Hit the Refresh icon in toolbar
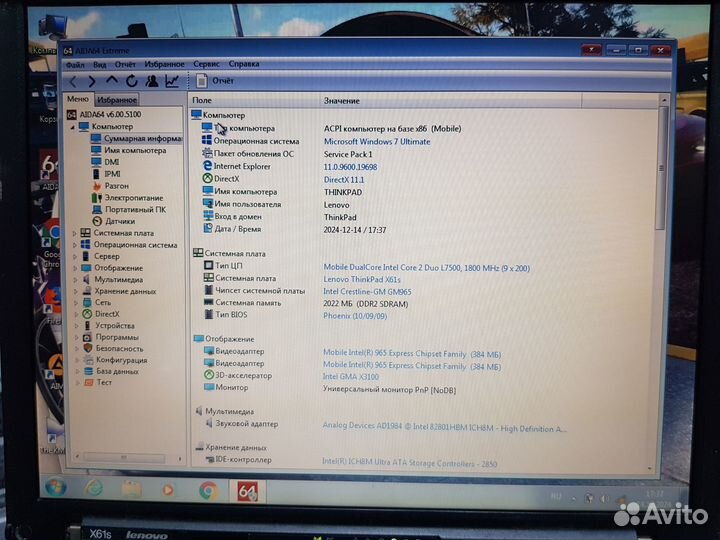720x540 pixels. click(132, 81)
